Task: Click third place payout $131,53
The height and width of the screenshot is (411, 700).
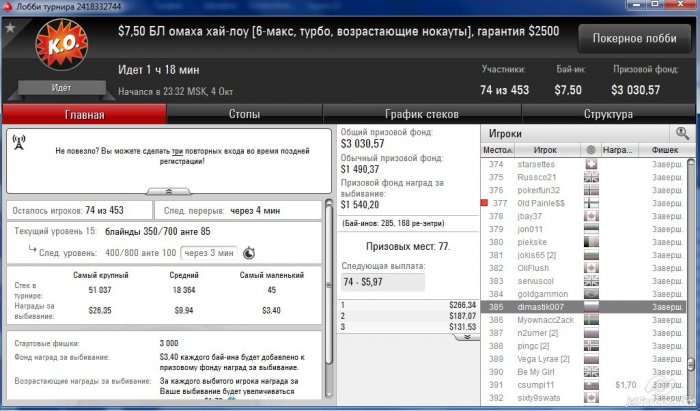Action: coord(462,327)
